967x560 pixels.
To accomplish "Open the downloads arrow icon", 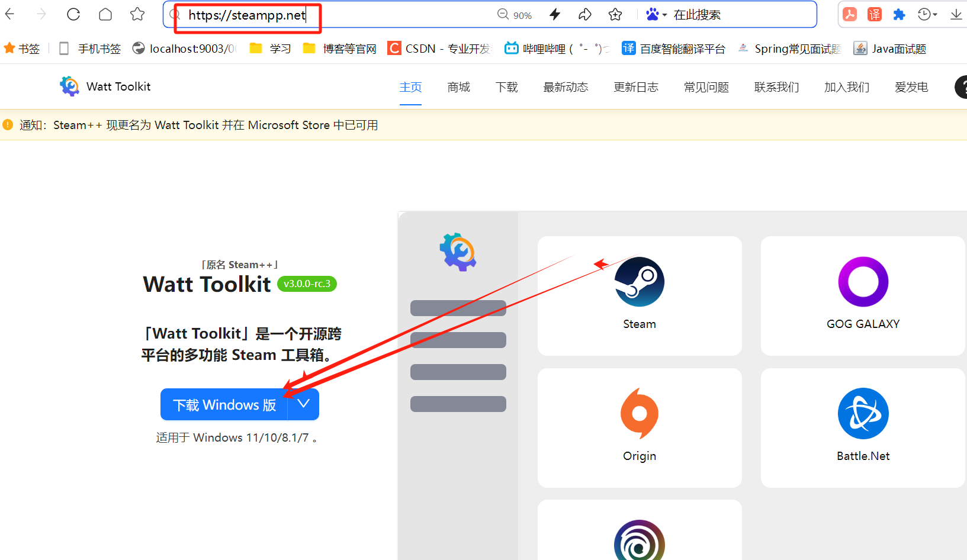I will pyautogui.click(x=956, y=15).
